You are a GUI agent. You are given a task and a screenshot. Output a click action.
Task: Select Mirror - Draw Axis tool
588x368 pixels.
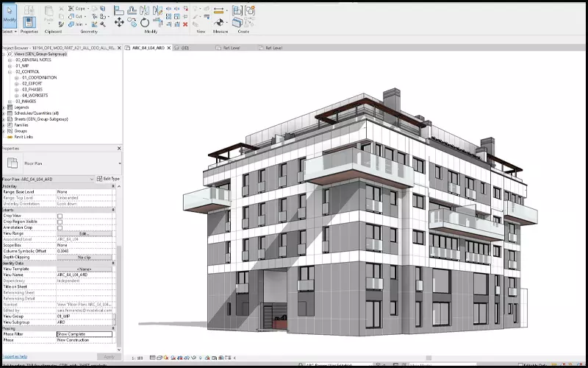click(157, 10)
